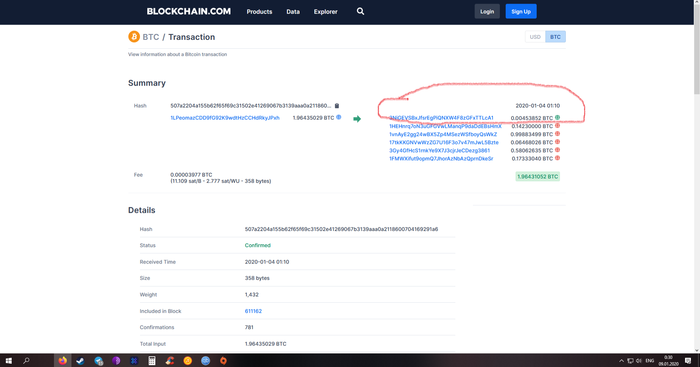Image resolution: width=700 pixels, height=367 pixels.
Task: Click the orange Bitcoin logo icon
Action: [133, 37]
